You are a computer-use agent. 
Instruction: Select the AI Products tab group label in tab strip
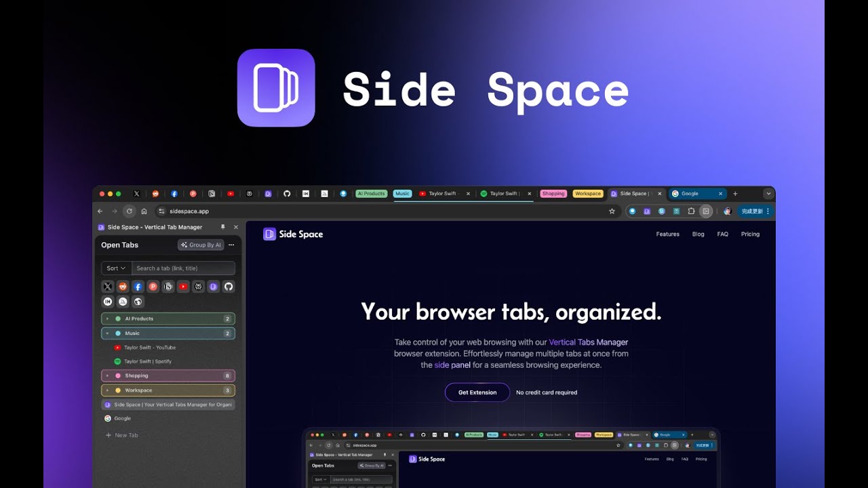tap(371, 193)
